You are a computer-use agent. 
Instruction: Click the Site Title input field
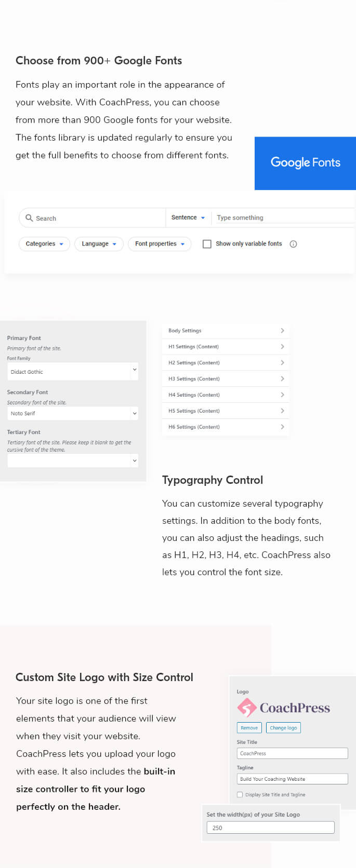(292, 753)
